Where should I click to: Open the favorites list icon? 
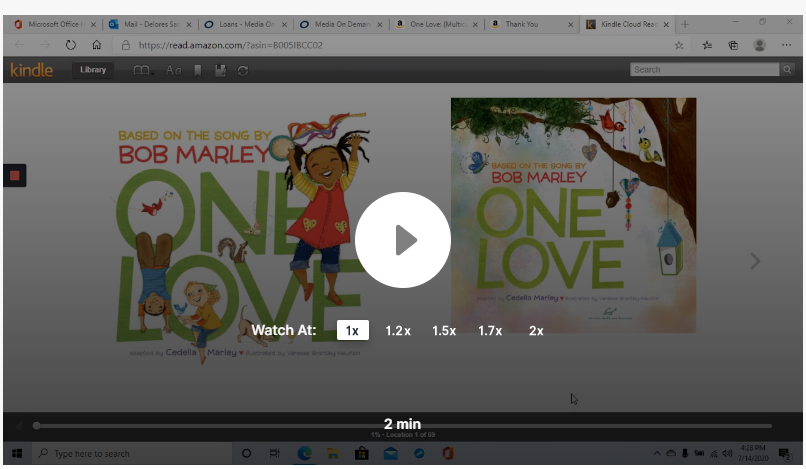click(x=707, y=45)
